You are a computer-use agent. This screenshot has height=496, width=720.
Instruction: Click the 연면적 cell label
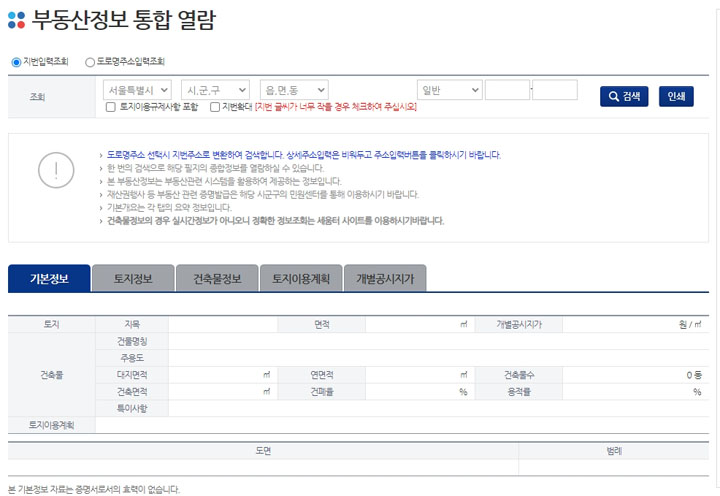(x=321, y=375)
